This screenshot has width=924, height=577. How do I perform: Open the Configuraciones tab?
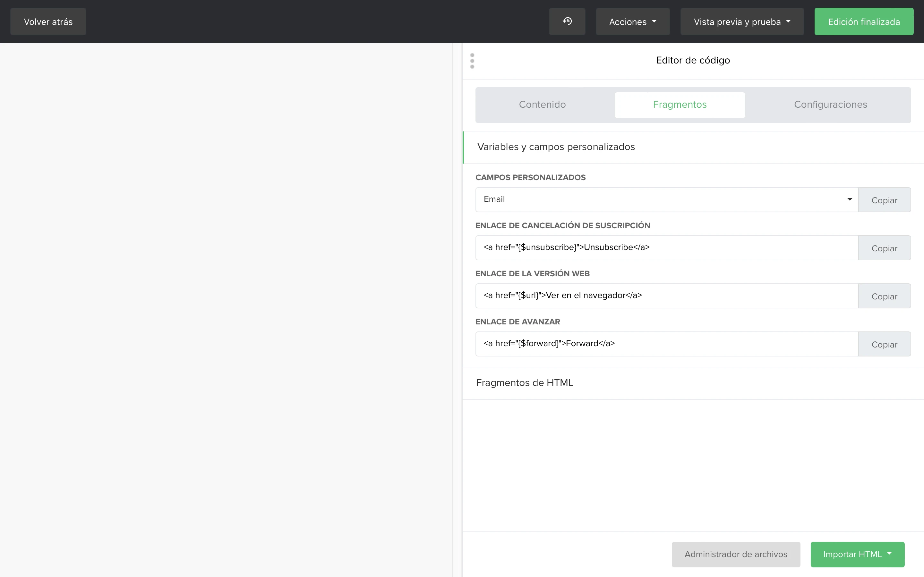point(830,105)
